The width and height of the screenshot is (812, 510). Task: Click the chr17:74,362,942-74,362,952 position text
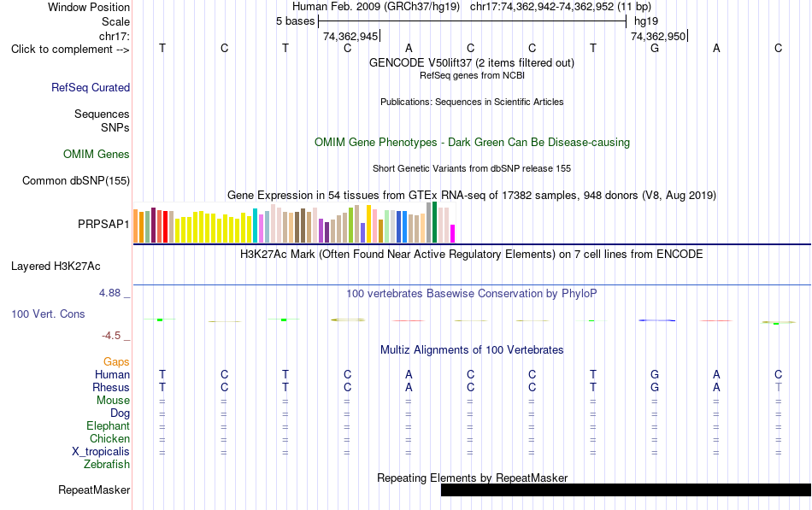542,7
